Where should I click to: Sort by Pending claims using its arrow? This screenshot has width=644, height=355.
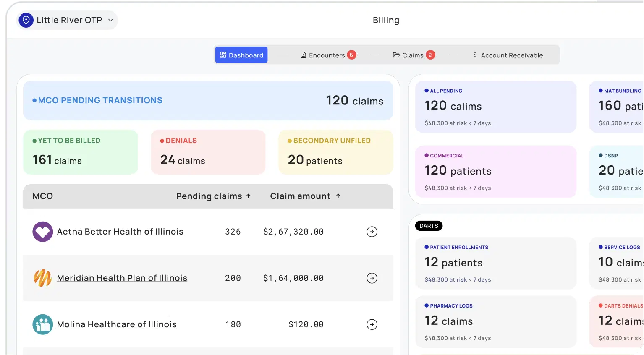tap(249, 196)
